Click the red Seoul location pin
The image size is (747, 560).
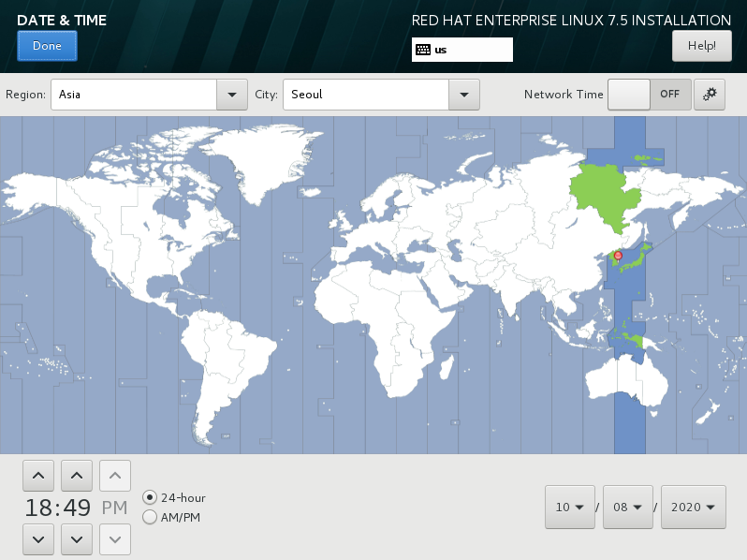pos(618,256)
